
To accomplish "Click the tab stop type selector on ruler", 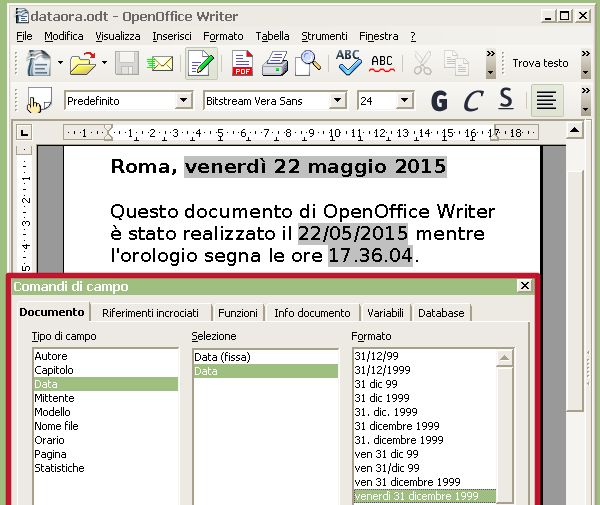I will tap(24, 133).
